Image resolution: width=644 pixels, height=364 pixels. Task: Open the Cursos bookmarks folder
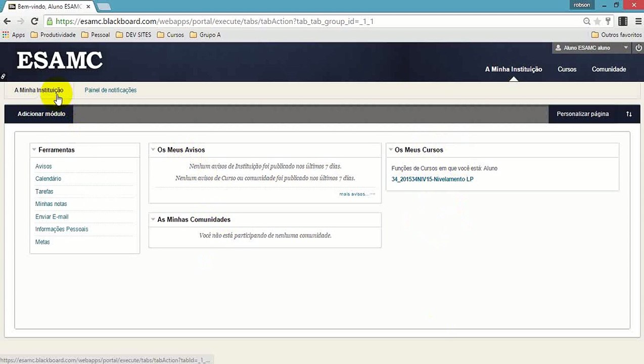pyautogui.click(x=170, y=35)
